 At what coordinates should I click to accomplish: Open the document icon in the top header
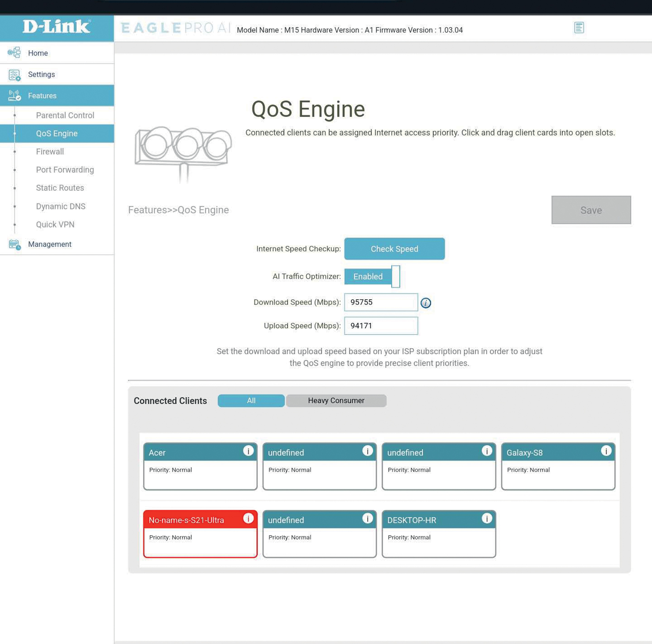[579, 28]
